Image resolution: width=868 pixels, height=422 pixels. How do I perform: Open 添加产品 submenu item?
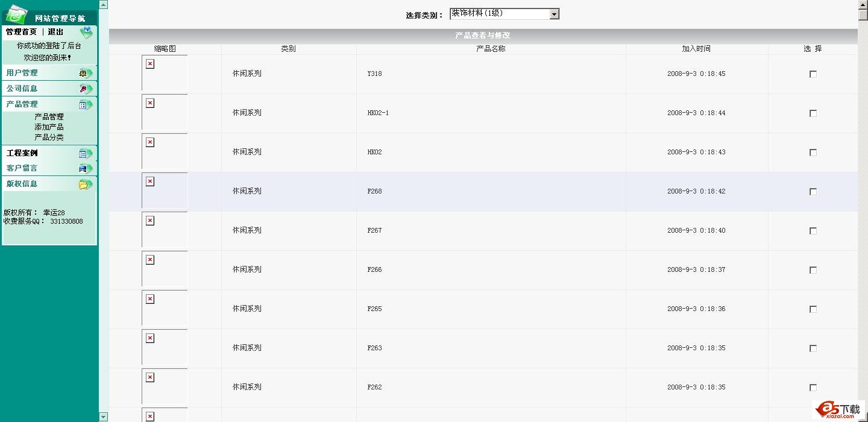point(49,127)
